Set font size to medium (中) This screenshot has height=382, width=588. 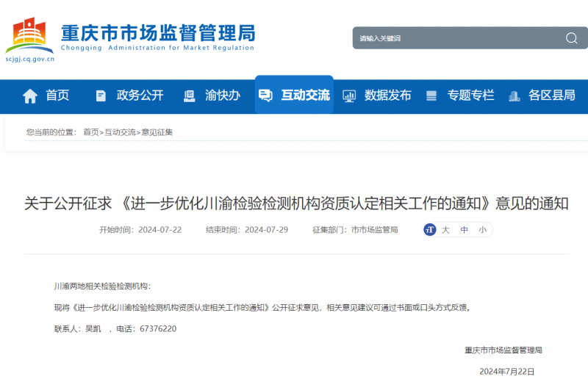[x=464, y=230]
